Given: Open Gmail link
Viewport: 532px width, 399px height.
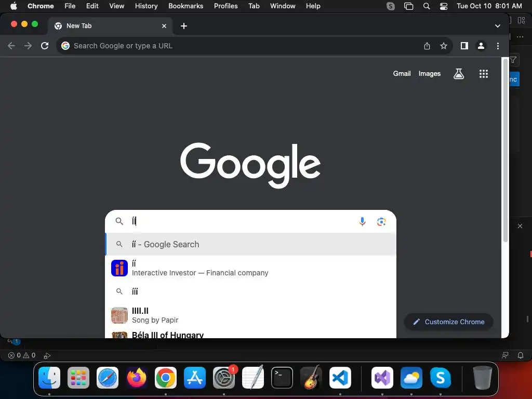Looking at the screenshot, I should coord(402,74).
